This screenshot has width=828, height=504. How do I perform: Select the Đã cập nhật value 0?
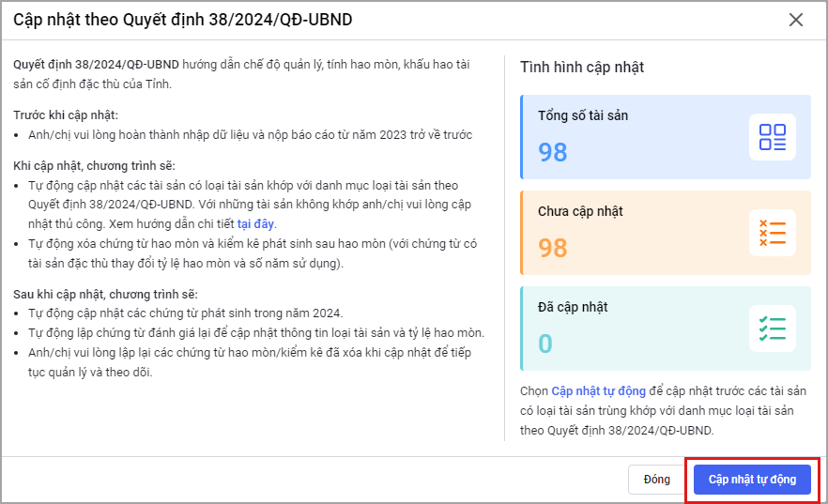coord(544,343)
